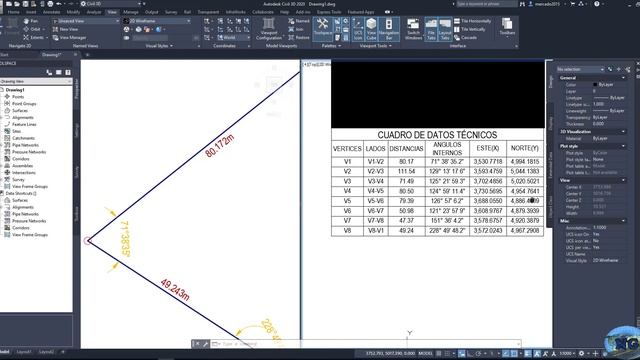Select Assemblies in Toolspace tree
Image resolution: width=640 pixels, height=360 pixels.
point(22,166)
